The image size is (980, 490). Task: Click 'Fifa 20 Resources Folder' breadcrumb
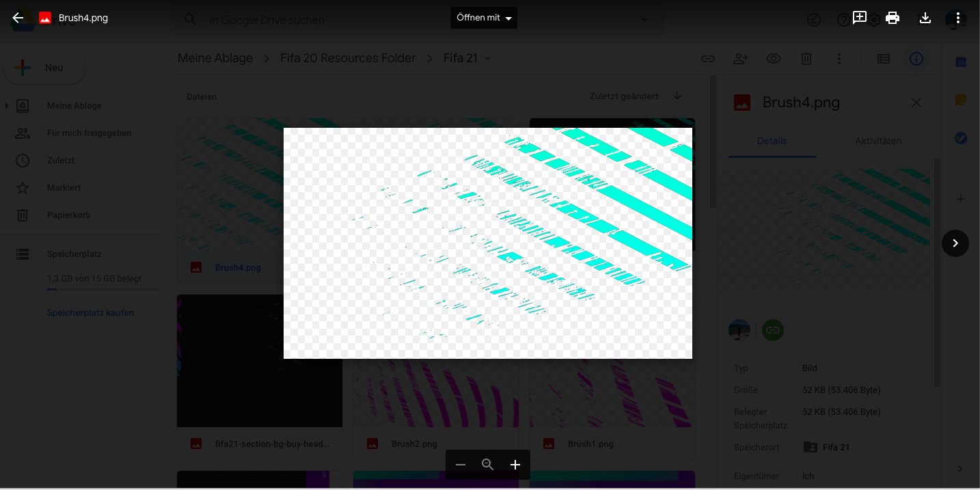(348, 58)
